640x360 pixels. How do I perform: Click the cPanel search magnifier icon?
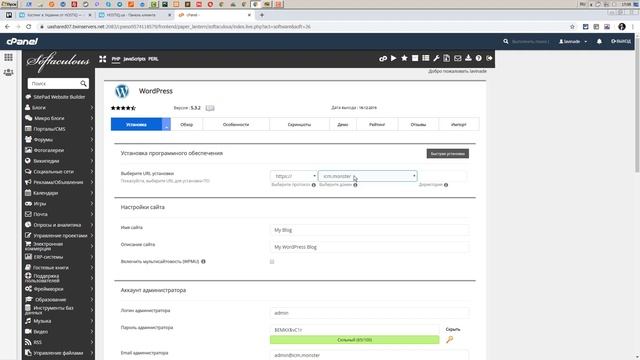[x=506, y=42]
